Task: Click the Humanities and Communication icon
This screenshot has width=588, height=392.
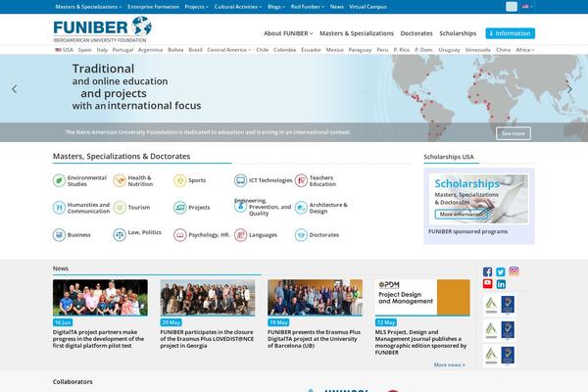Action: tap(59, 208)
